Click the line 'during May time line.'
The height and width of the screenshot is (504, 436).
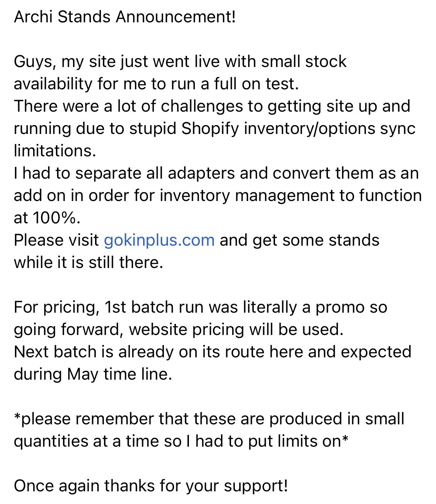click(x=93, y=374)
